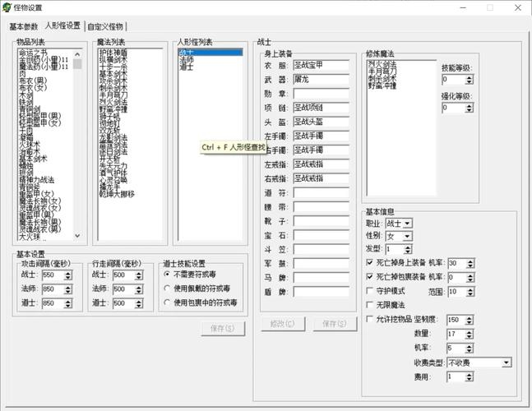Select 心灵召唤 in 魔法列表
Screen dimensions: 532x411
point(113,180)
